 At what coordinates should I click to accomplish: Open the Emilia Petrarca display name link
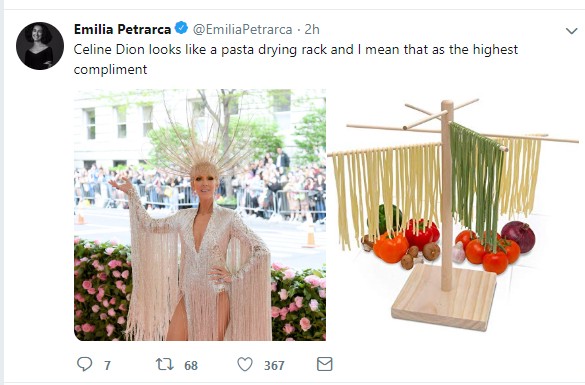point(122,29)
